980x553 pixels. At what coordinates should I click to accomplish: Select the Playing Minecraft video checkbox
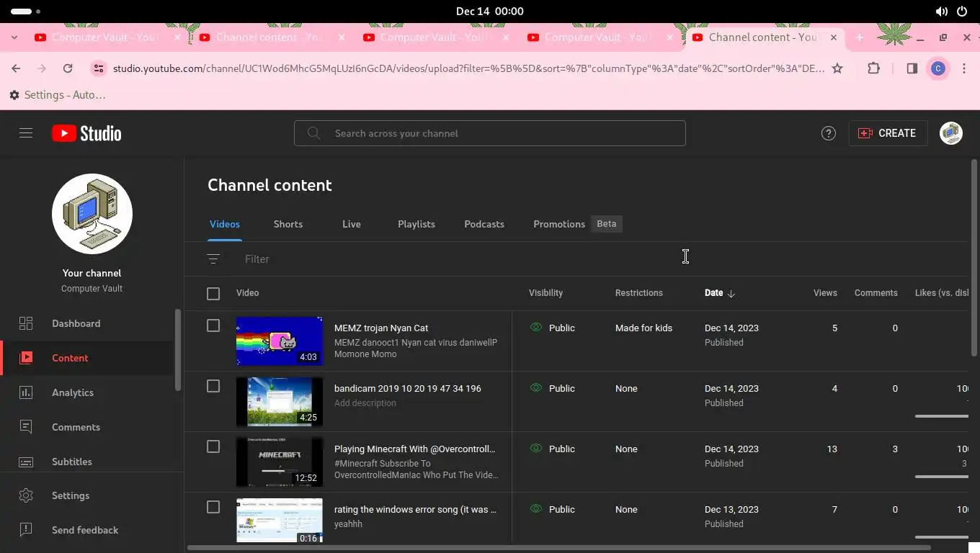213,446
